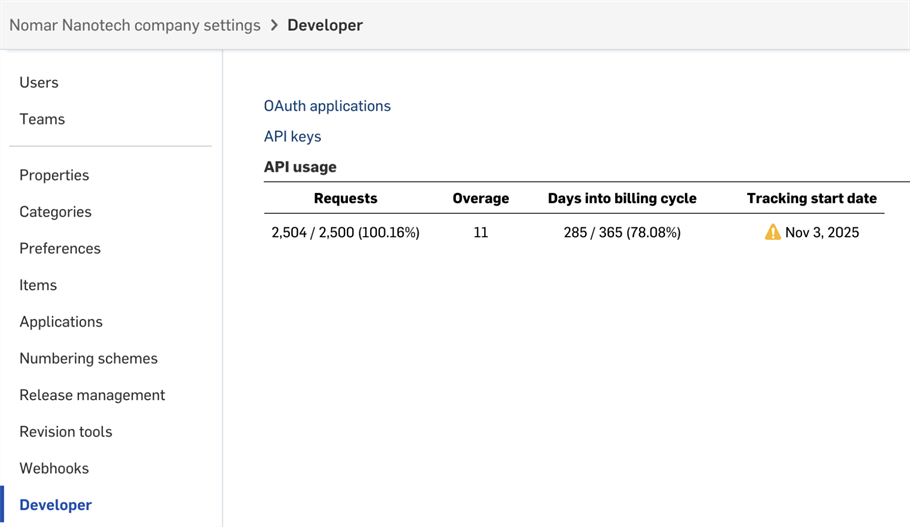Open the Applications settings page
The height and width of the screenshot is (527, 910).
61,322
